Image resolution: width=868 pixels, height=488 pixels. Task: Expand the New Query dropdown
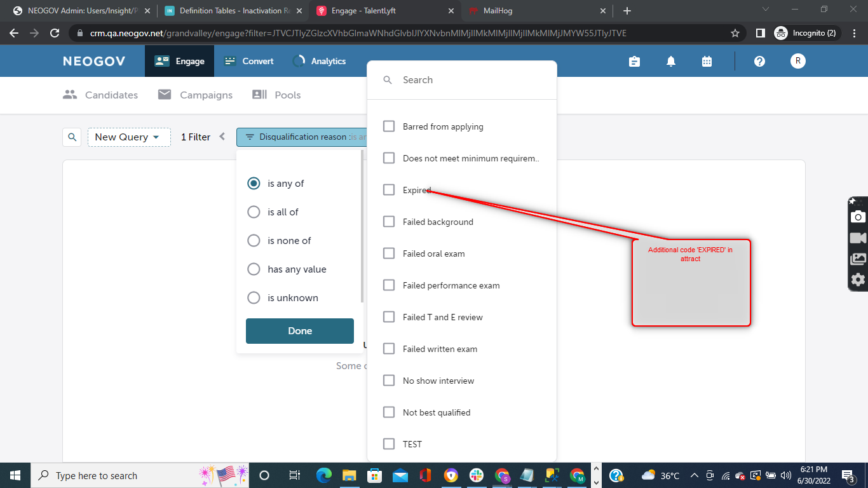coord(129,137)
